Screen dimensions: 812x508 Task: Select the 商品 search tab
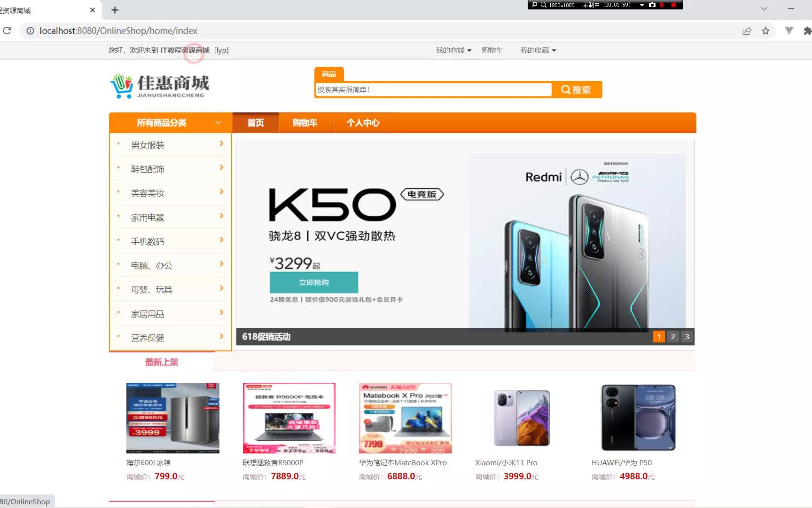[329, 74]
